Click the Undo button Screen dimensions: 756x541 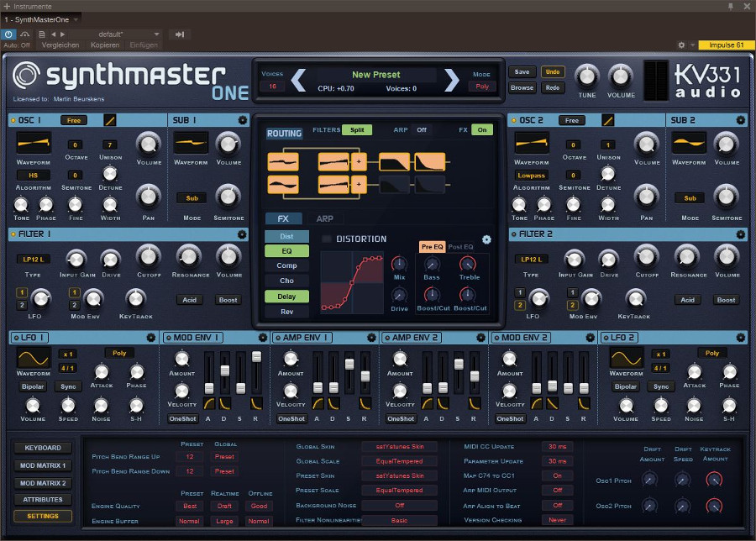(553, 72)
